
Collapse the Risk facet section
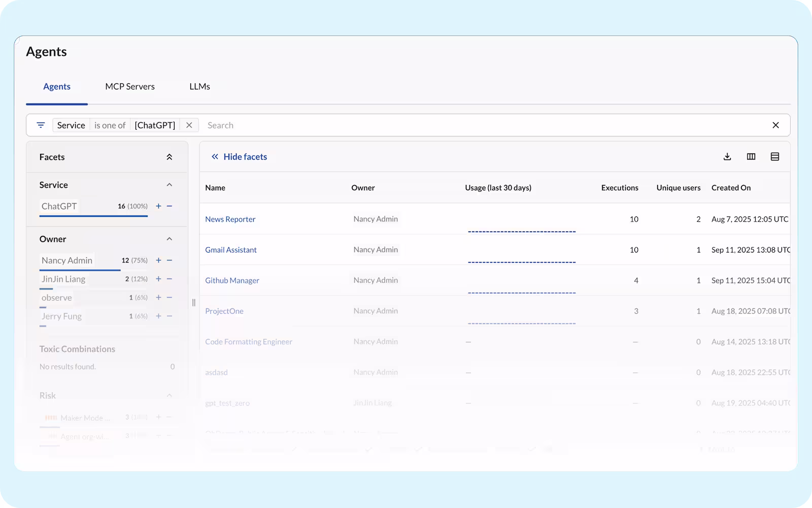[x=170, y=395]
